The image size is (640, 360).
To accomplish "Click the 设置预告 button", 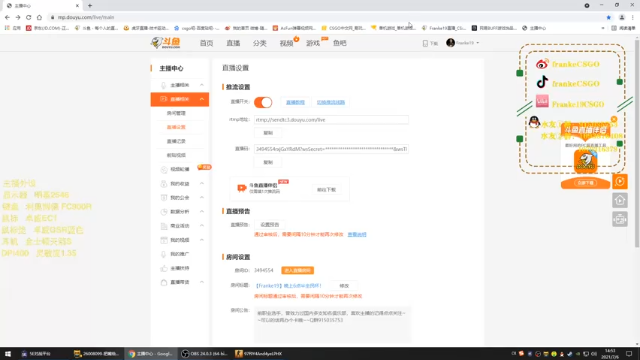I will tap(269, 225).
